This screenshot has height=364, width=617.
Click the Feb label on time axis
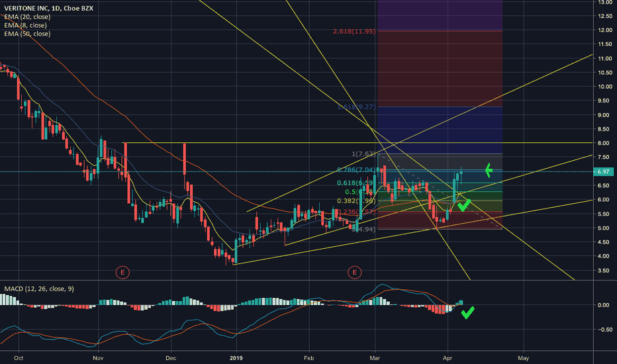click(x=309, y=358)
